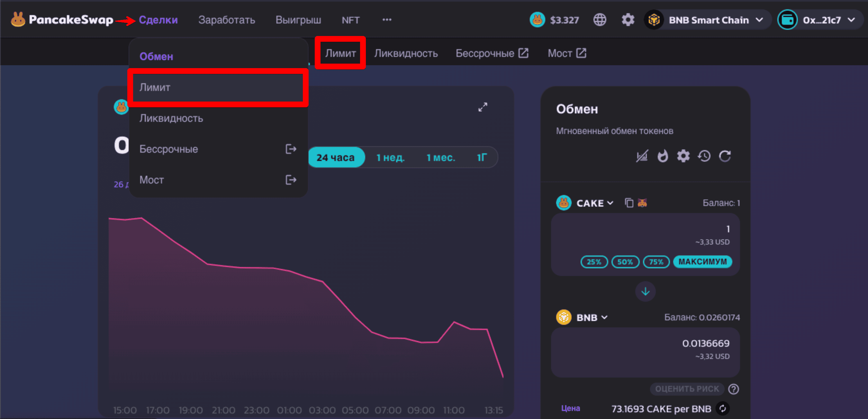
Task: Click external exit icon beside Бессрочные menu
Action: point(291,149)
